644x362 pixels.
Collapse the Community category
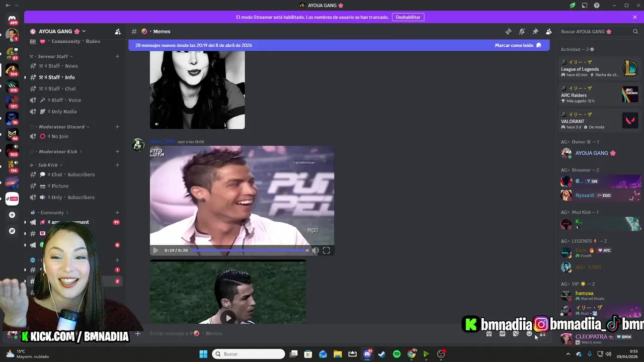[50, 213]
